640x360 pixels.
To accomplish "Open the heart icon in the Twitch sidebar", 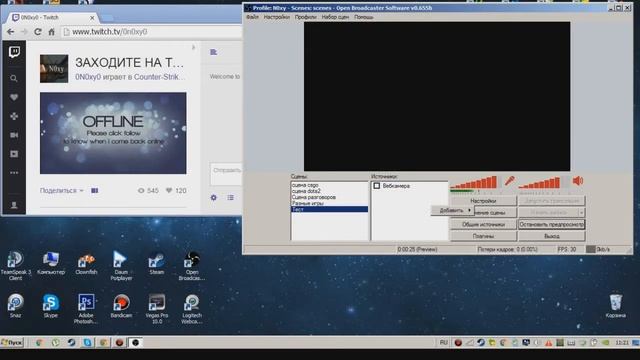I will coord(14,97).
